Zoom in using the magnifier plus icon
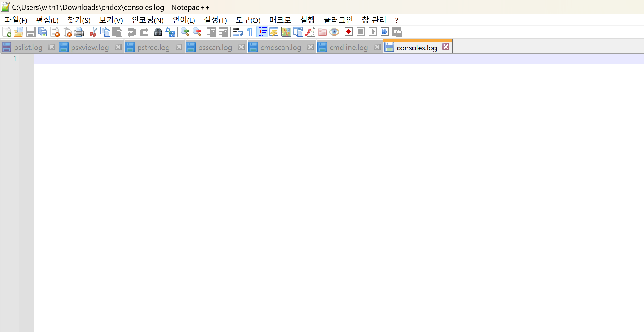Viewport: 644px width, 332px height. click(x=185, y=32)
